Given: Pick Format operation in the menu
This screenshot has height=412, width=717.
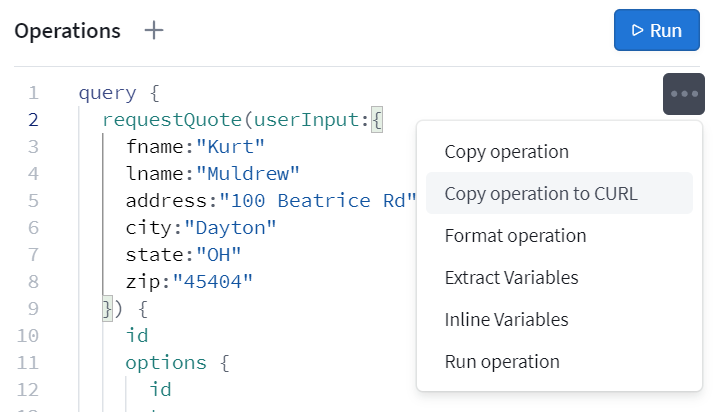Looking at the screenshot, I should click(515, 236).
